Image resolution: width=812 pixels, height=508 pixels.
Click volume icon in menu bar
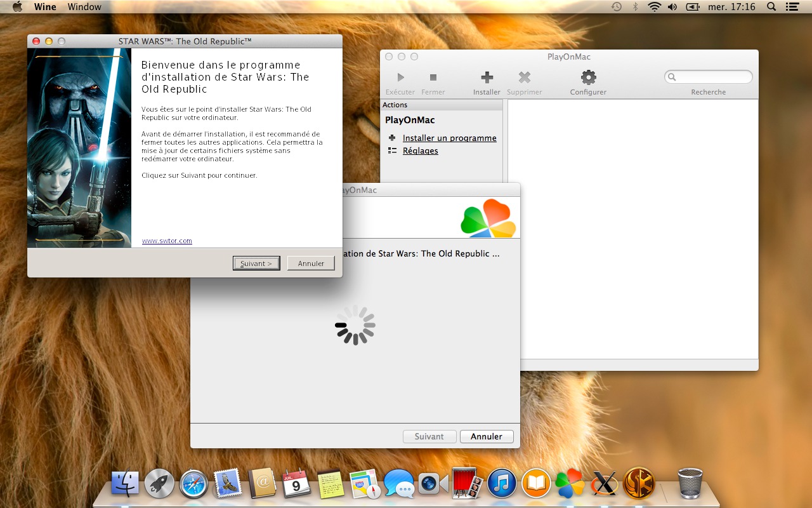672,7
